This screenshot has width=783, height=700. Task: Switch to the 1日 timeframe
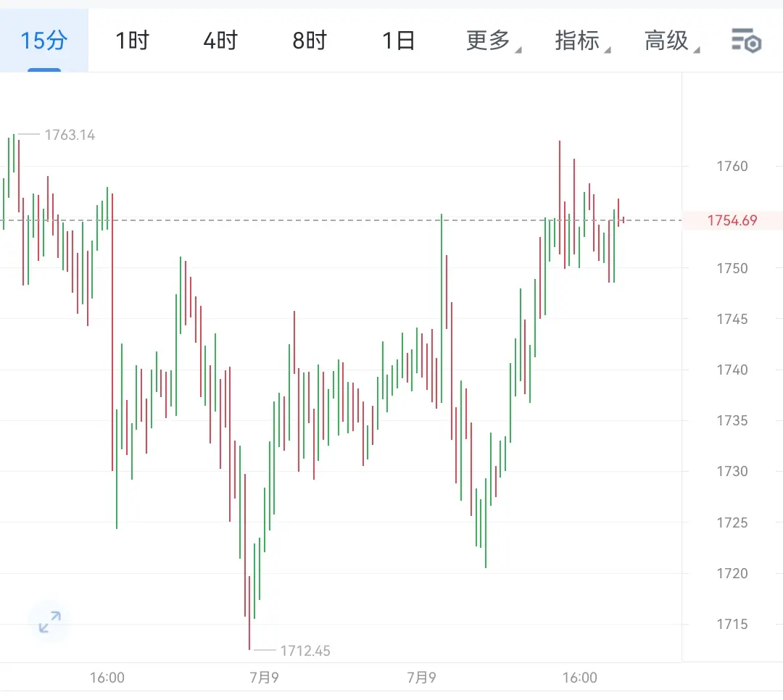point(399,41)
